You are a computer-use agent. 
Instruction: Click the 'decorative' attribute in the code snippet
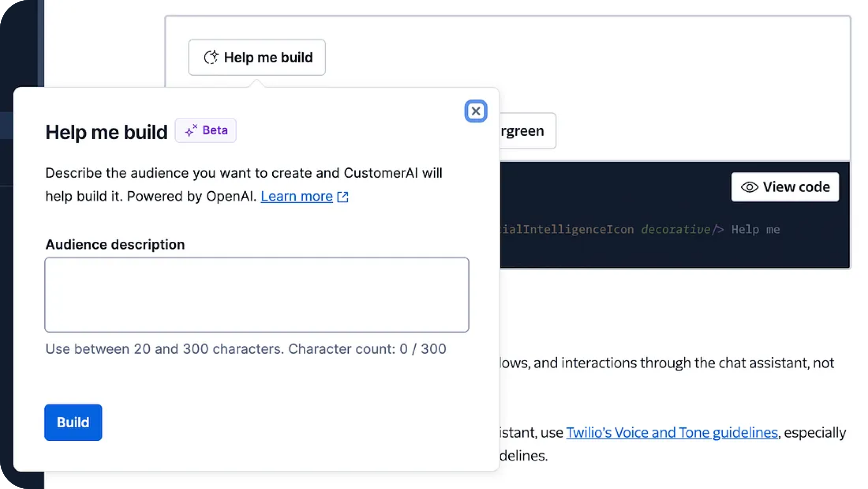coord(675,229)
